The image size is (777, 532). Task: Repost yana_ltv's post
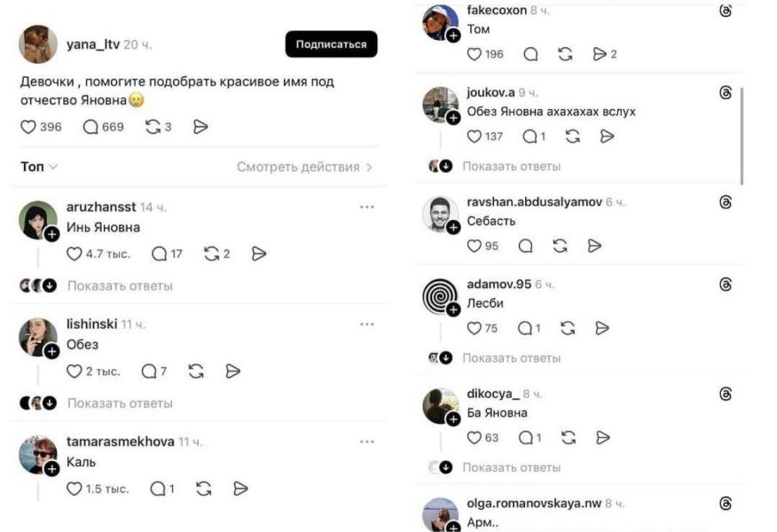click(x=153, y=127)
